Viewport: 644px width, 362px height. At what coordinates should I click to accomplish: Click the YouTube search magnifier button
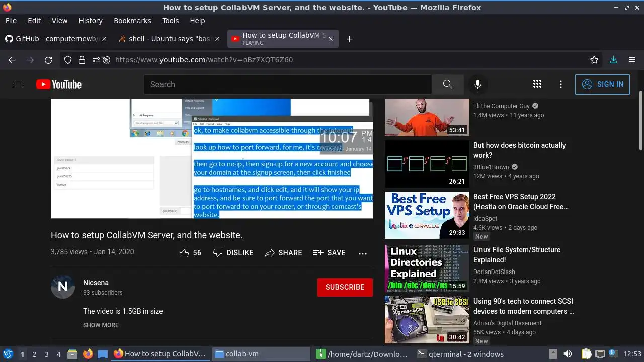[x=447, y=84]
